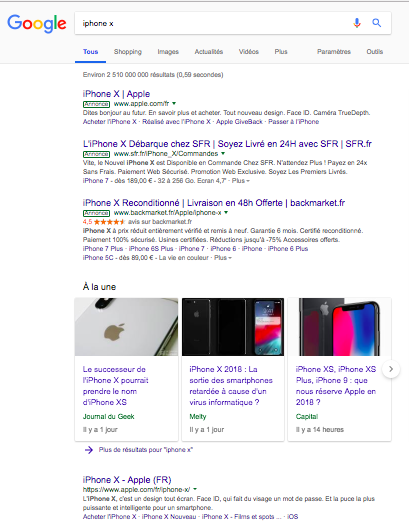Image resolution: width=409 pixels, height=525 pixels.
Task: Open the Outils options
Action: tap(375, 52)
